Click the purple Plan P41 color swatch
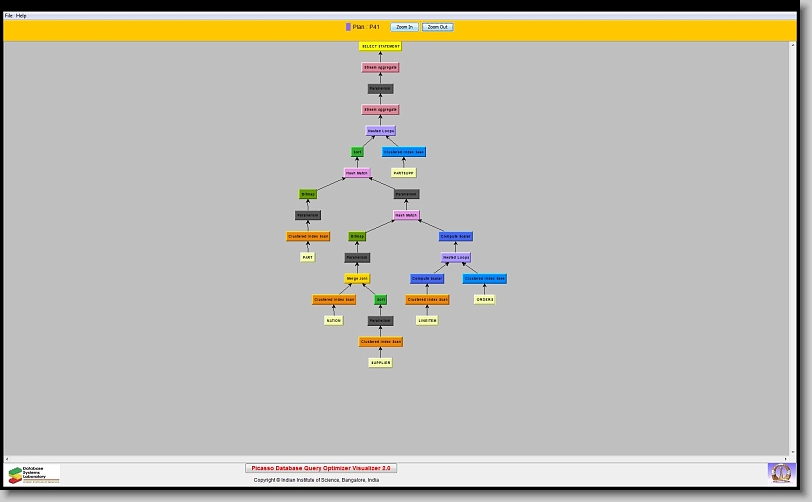The width and height of the screenshot is (812, 502). [x=348, y=27]
